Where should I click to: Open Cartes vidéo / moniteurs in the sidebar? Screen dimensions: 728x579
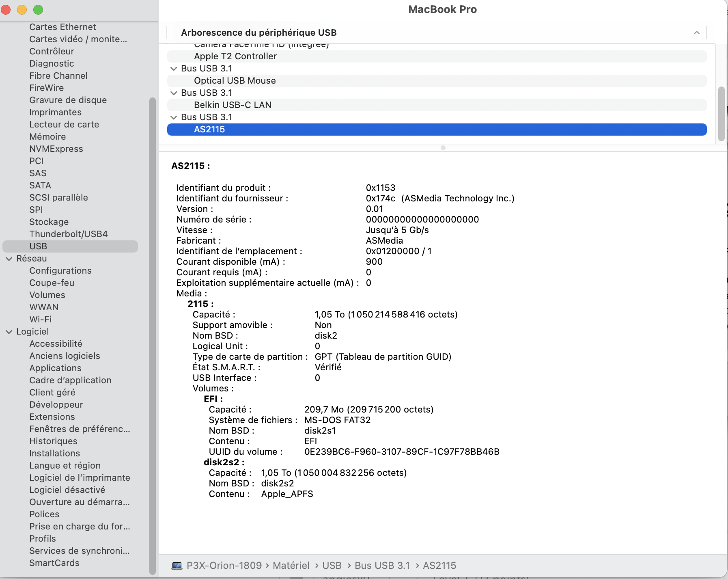[x=78, y=39]
